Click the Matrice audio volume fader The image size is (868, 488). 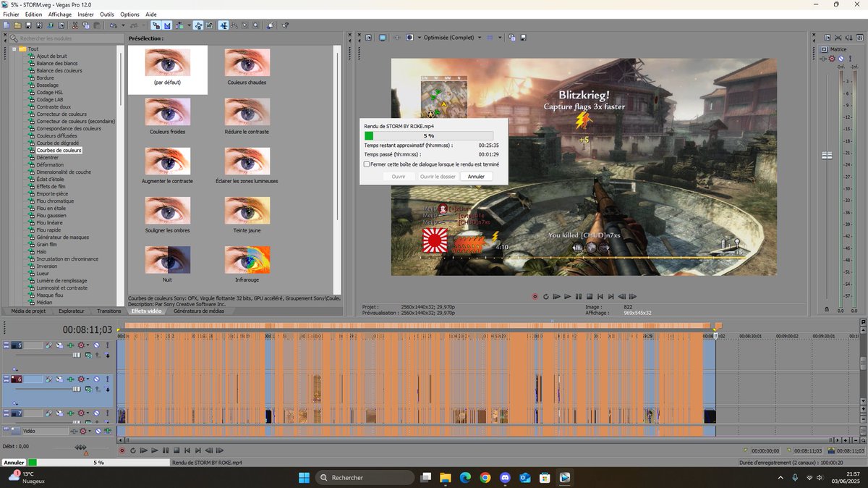click(827, 156)
